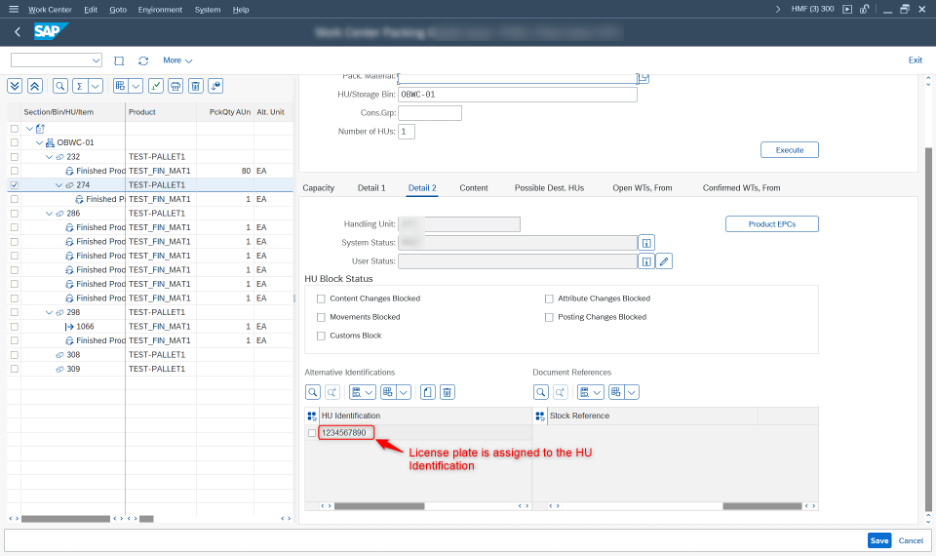The height and width of the screenshot is (556, 936).
Task: Open the command field dropdown
Action: (96, 60)
